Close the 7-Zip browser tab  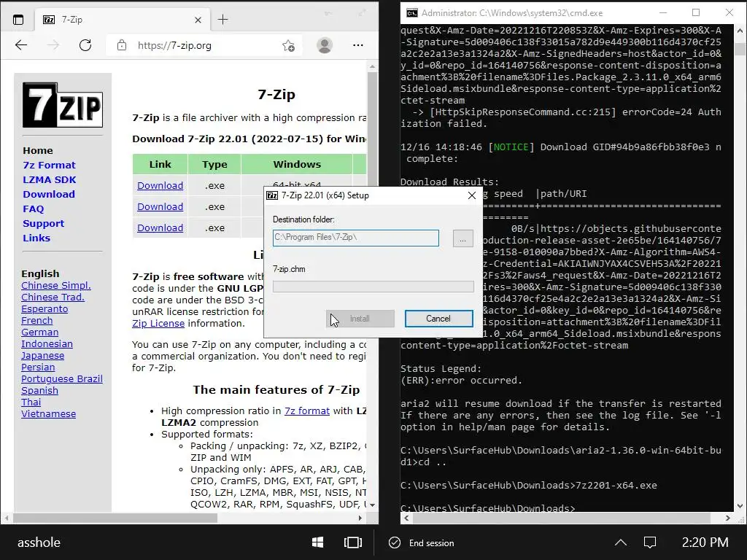tap(198, 20)
